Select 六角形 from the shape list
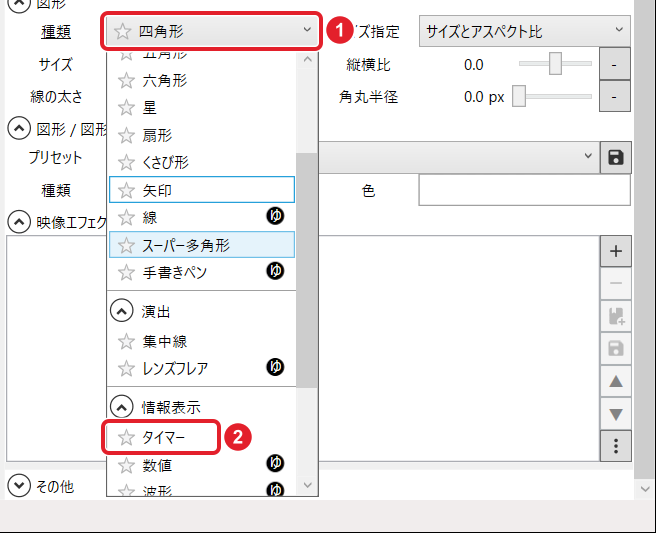This screenshot has height=533, width=656. [202, 81]
